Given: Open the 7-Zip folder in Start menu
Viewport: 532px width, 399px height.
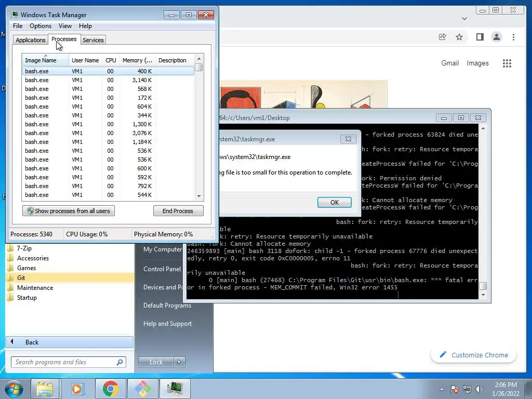Looking at the screenshot, I should 70,248.
